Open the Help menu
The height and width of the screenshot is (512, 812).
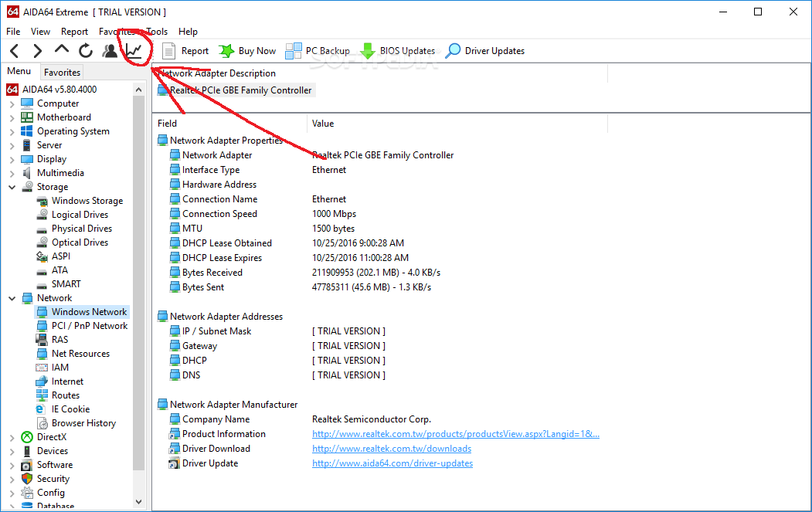(188, 32)
